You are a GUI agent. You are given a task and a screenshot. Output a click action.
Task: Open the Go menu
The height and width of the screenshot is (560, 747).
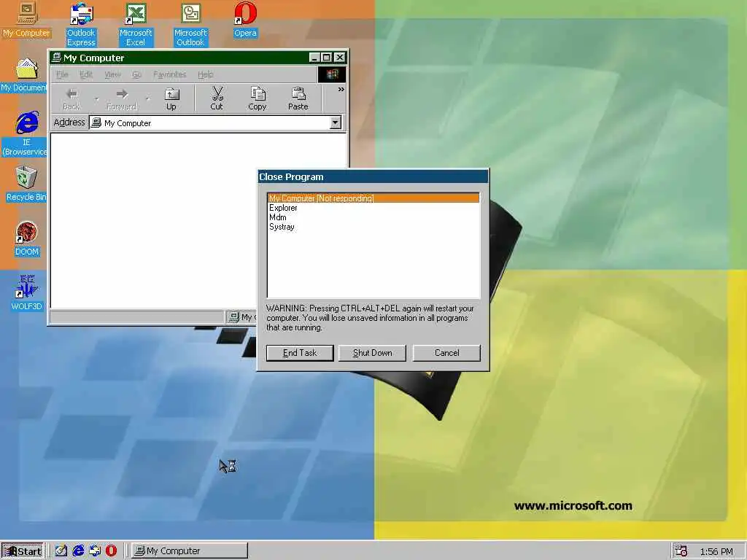pos(136,74)
